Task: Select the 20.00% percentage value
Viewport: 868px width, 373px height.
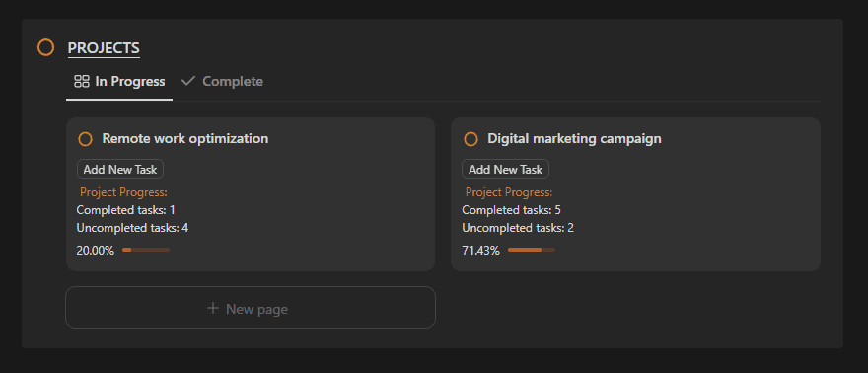Action: tap(96, 250)
